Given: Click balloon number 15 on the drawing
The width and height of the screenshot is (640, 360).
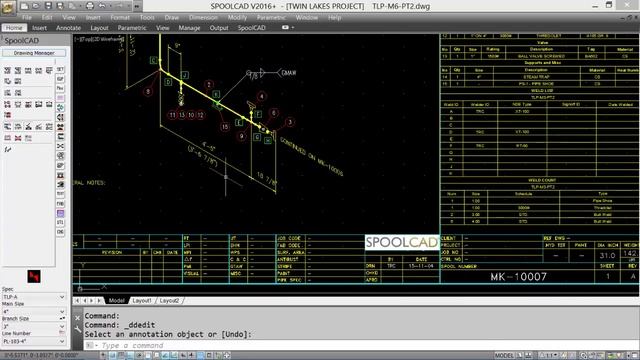Looking at the screenshot, I should click(x=225, y=127).
